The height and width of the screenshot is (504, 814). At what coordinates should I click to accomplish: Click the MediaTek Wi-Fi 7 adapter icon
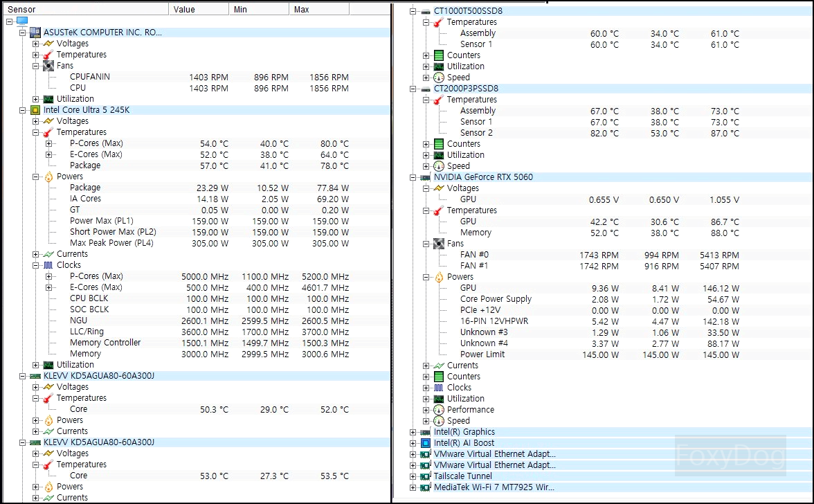[426, 487]
